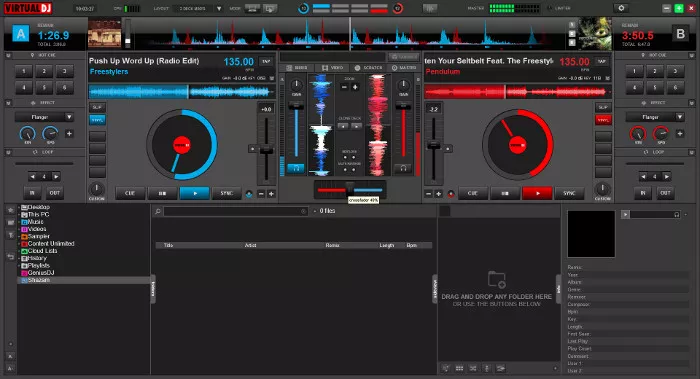Switch to the MIXER tab
The image size is (700, 379).
tap(297, 68)
